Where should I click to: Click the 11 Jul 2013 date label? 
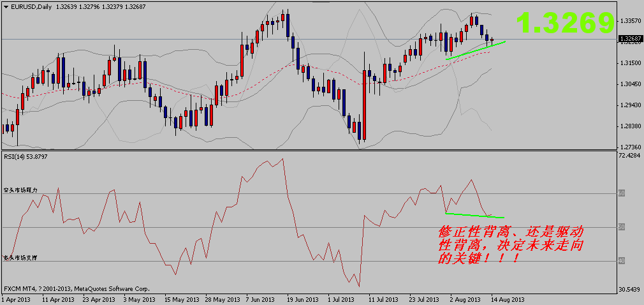click(383, 299)
